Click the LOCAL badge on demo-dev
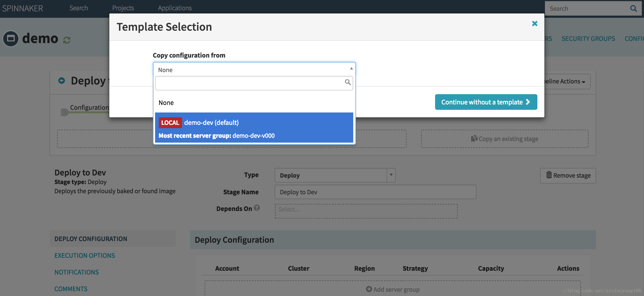Viewport: 644px width, 296px height. (x=170, y=123)
